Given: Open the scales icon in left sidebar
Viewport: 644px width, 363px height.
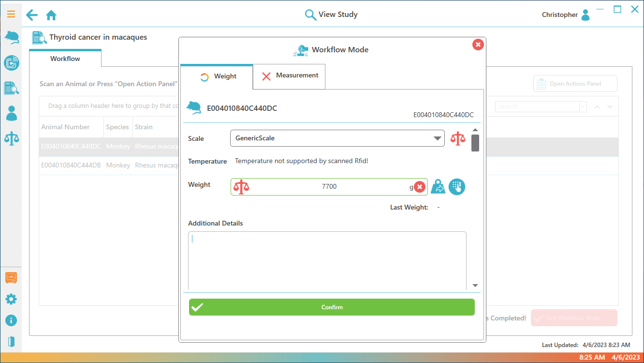Looking at the screenshot, I should 11,138.
